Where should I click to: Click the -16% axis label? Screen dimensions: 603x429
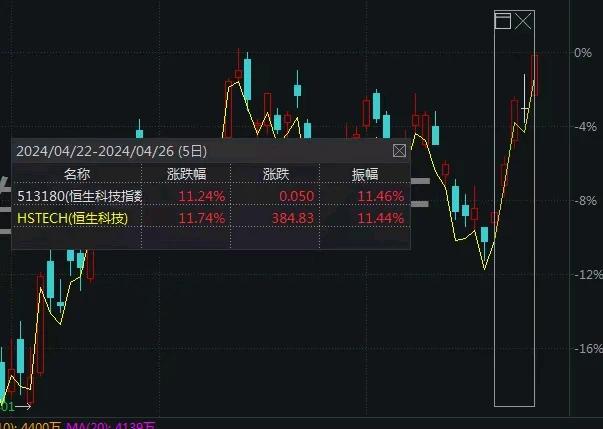pyautogui.click(x=588, y=349)
